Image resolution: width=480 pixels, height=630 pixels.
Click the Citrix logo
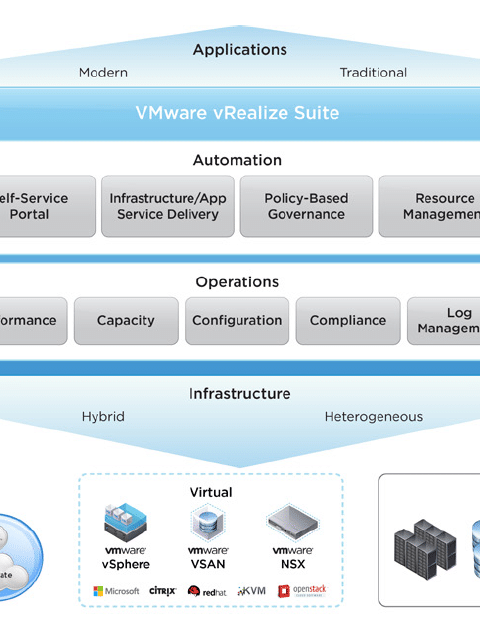coord(162,591)
